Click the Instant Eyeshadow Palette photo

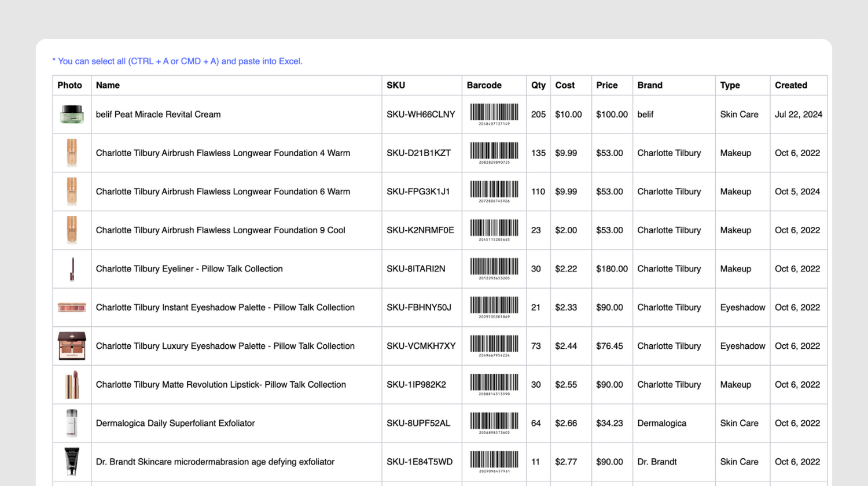[72, 307]
